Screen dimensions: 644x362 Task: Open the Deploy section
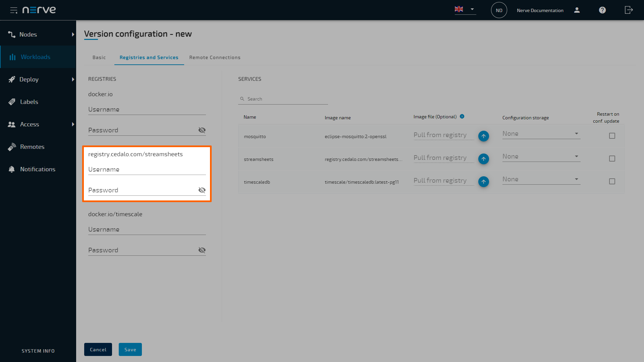(x=29, y=79)
